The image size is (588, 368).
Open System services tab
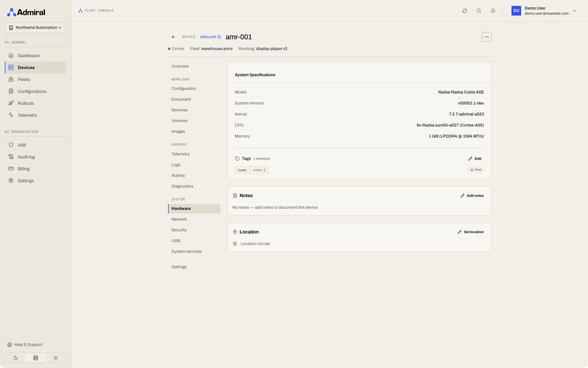[x=194, y=252]
